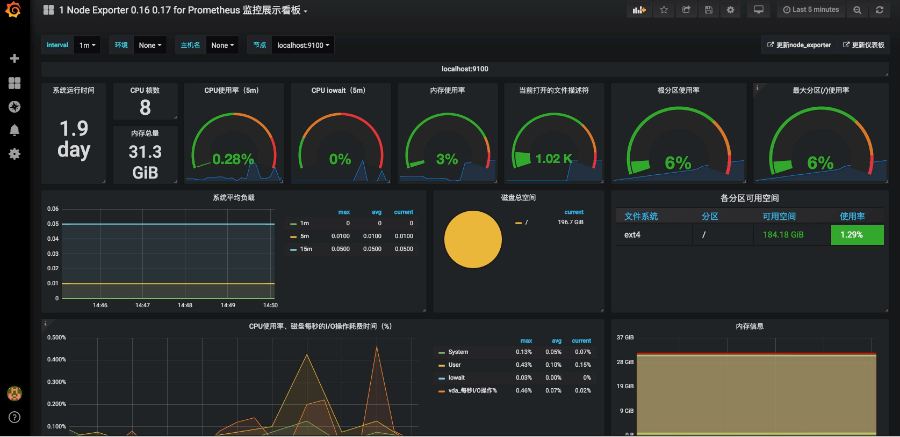This screenshot has height=437, width=900.
Task: Save the dashboard with the floppy icon
Action: tap(708, 10)
